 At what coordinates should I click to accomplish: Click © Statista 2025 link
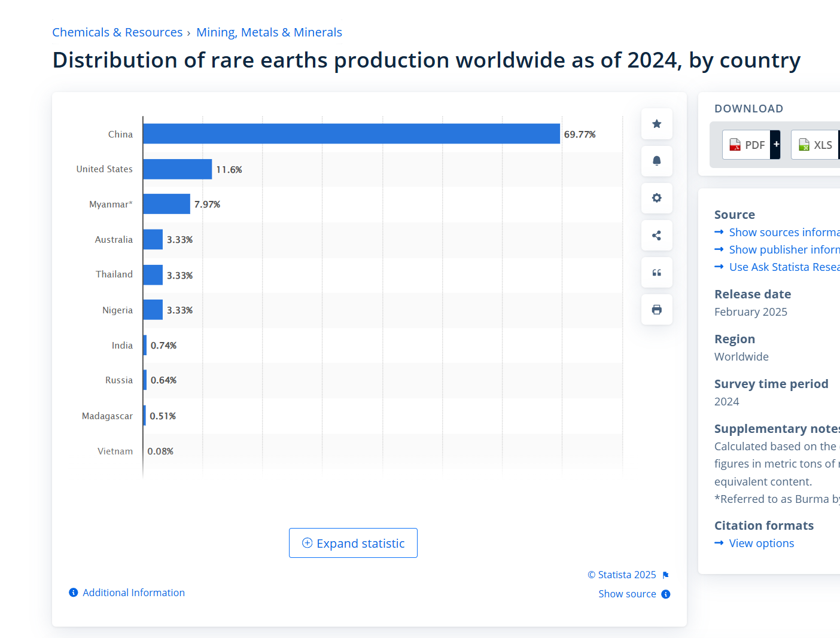[x=622, y=575]
